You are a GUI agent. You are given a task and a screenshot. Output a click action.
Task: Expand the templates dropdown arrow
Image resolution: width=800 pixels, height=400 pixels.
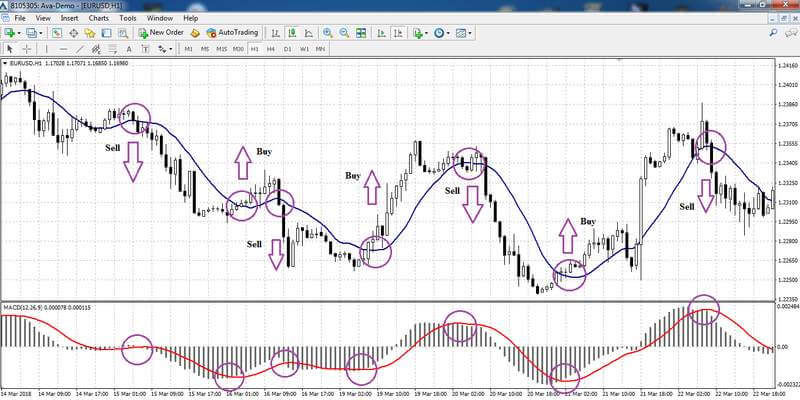coord(469,33)
